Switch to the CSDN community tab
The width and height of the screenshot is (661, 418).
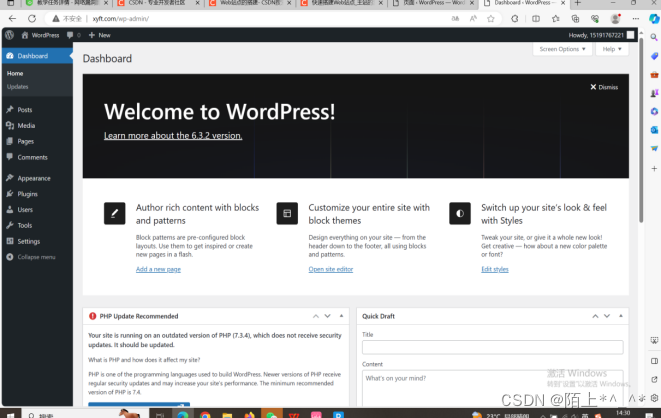click(x=157, y=3)
